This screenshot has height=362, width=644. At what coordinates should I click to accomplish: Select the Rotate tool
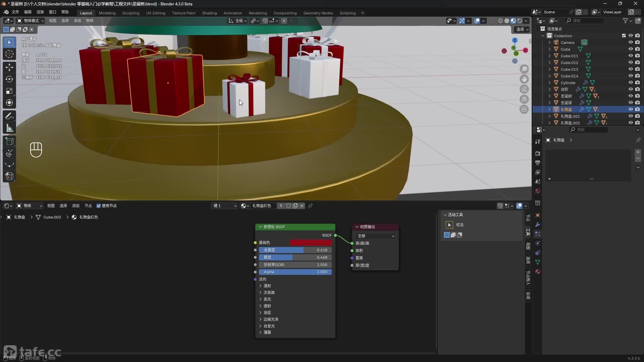(9, 79)
